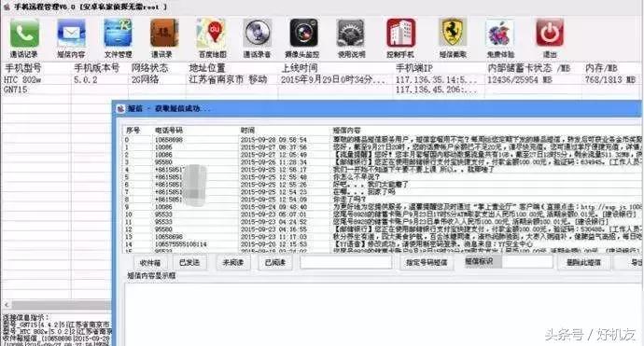
Task: Select SMS dated 2015-09-26 11:28:34
Action: point(382,162)
